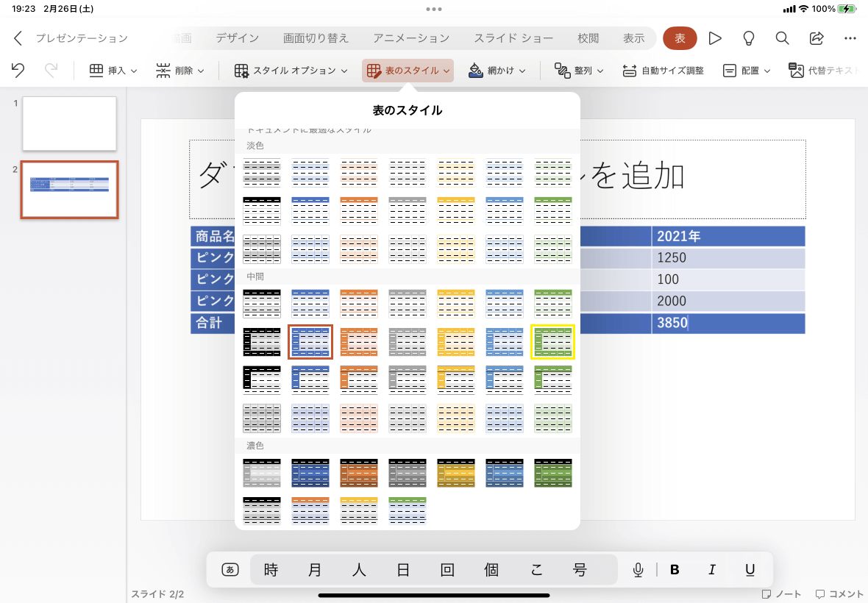Tap the three dots multitasking control
This screenshot has height=603, width=868.
434,9
